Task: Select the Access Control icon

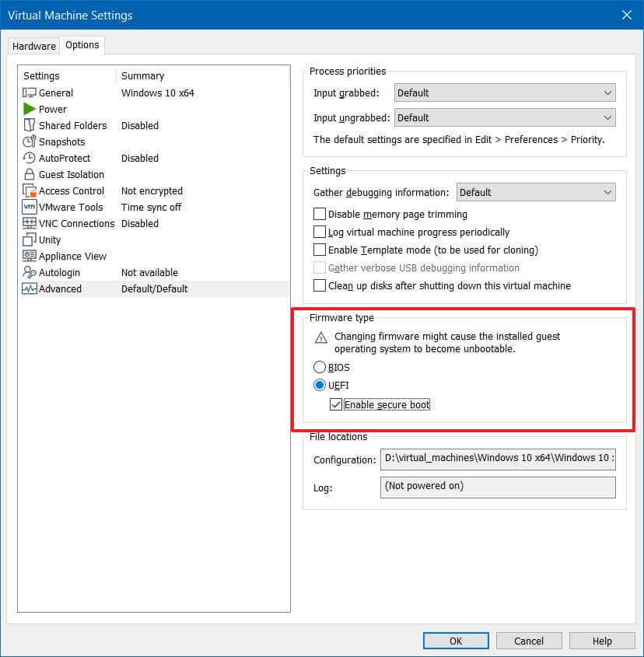Action: coord(30,190)
